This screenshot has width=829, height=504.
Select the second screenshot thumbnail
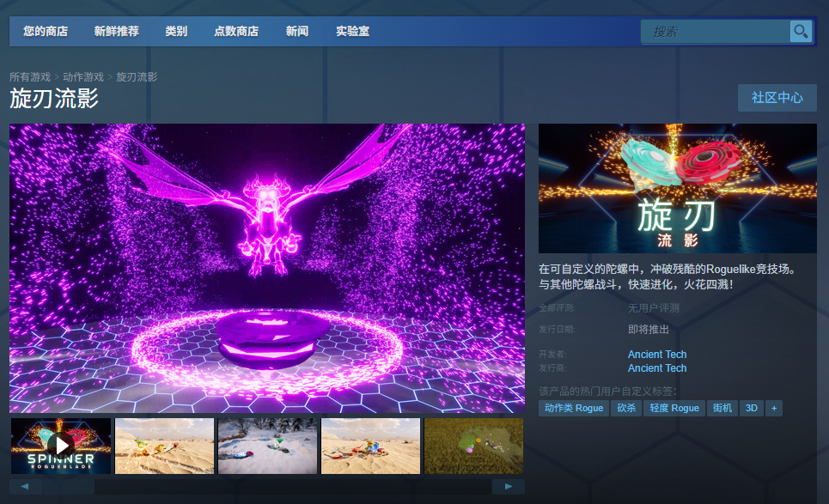[x=164, y=445]
